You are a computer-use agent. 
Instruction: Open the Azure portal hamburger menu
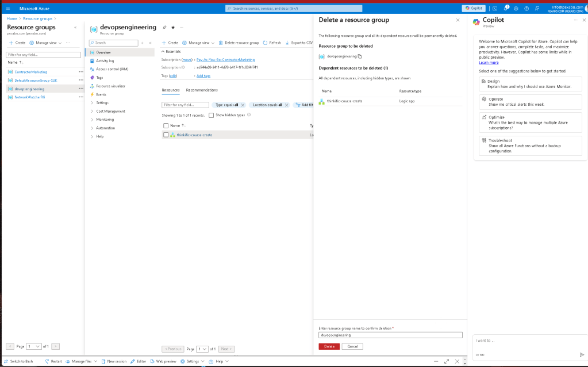tap(8, 8)
